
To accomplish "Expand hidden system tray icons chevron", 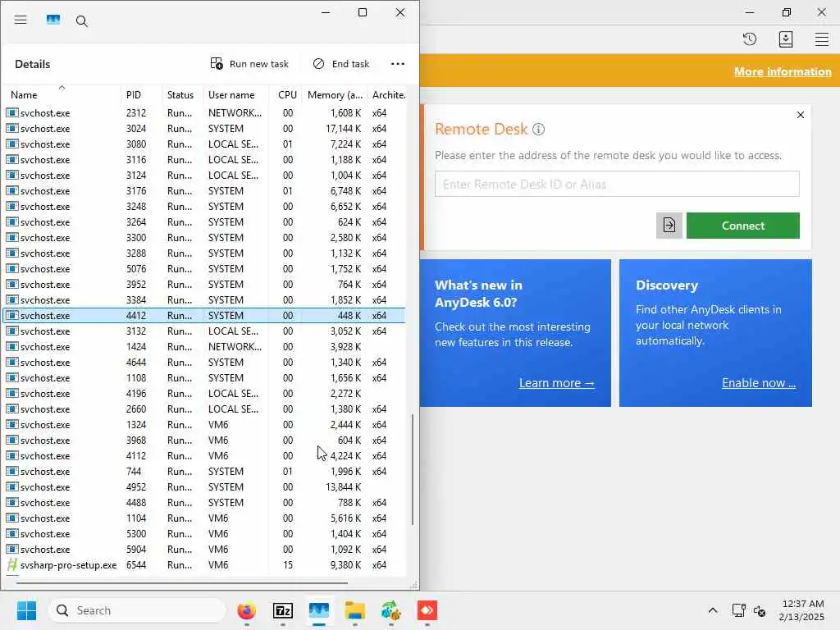I will point(713,610).
